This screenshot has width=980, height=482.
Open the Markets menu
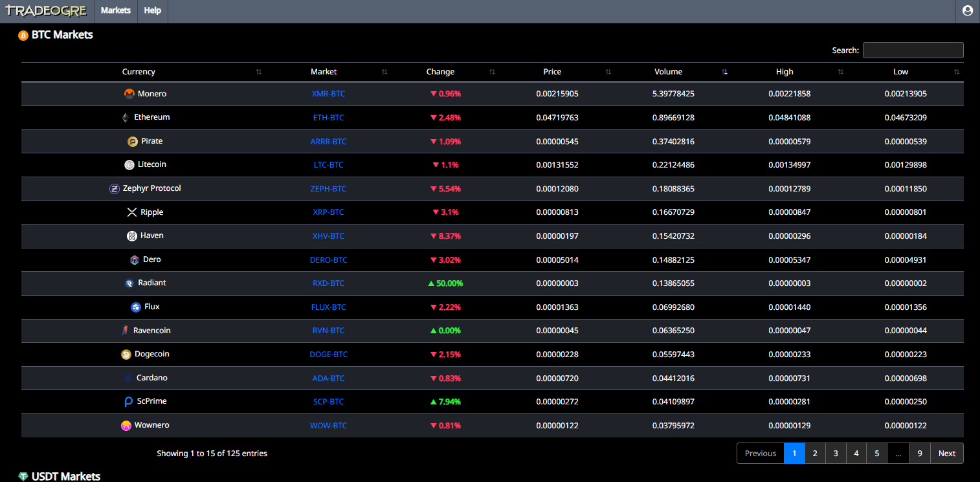coord(116,11)
